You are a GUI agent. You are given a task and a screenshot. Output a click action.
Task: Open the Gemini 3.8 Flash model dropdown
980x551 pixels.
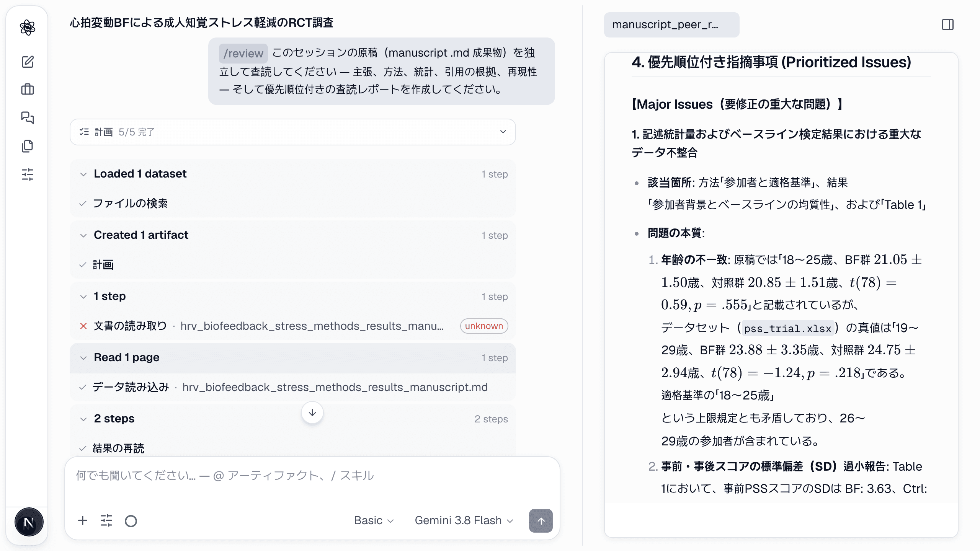[x=464, y=520]
